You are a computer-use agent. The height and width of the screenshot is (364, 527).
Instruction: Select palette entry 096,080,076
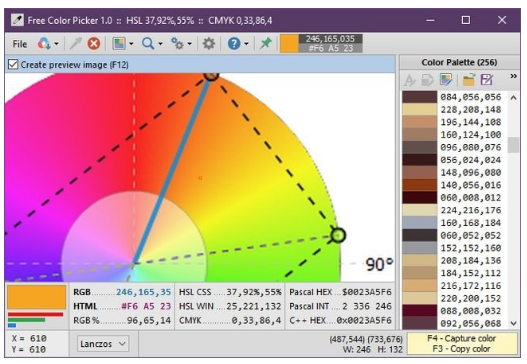tap(455, 148)
